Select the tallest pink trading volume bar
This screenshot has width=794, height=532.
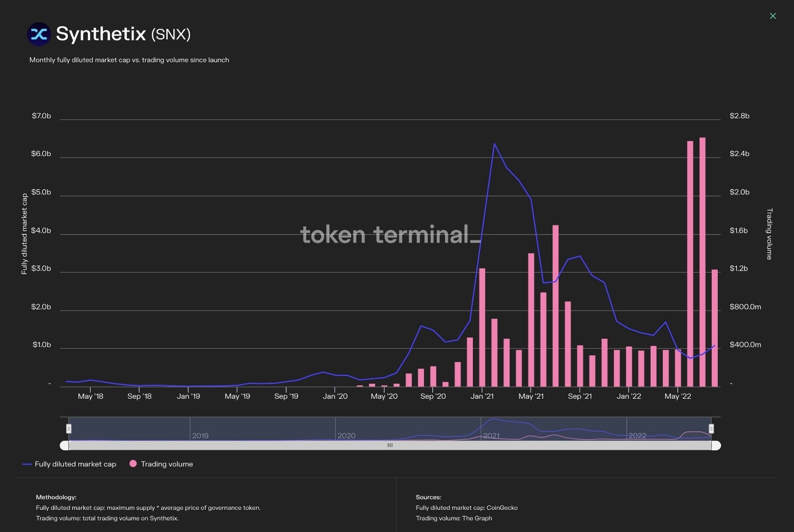[702, 262]
